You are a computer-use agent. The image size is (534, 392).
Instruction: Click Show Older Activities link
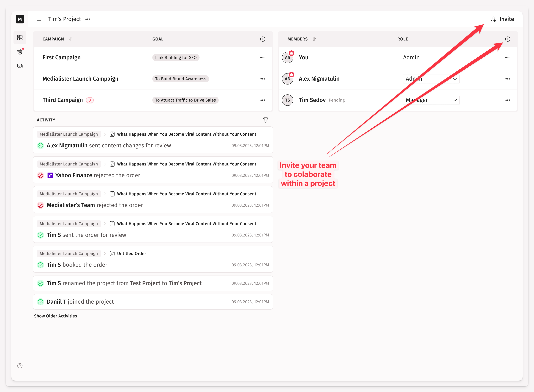coord(56,316)
